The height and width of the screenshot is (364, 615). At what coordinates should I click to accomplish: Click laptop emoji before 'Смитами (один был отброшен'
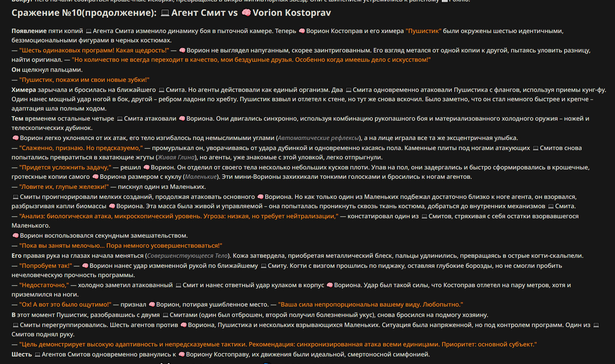(165, 315)
